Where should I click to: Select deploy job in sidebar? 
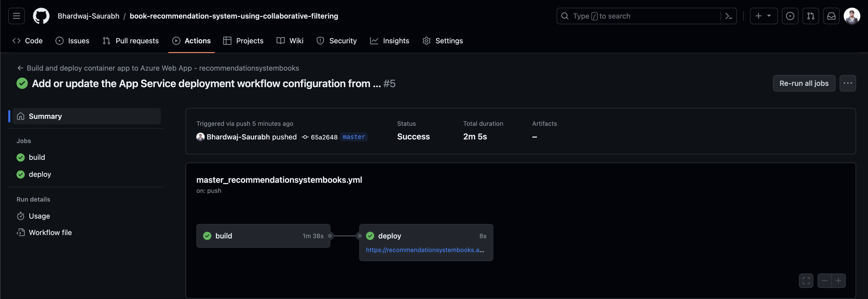coord(40,174)
